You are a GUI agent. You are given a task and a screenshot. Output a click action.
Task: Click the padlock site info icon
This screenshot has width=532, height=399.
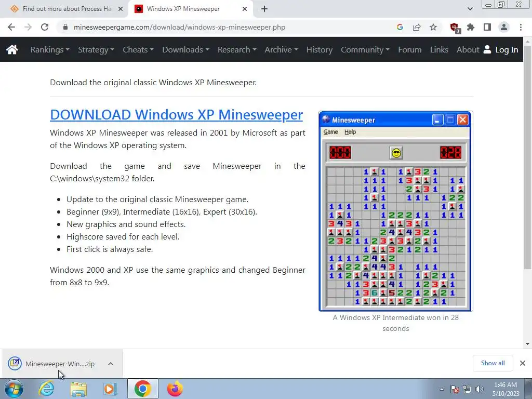point(65,27)
